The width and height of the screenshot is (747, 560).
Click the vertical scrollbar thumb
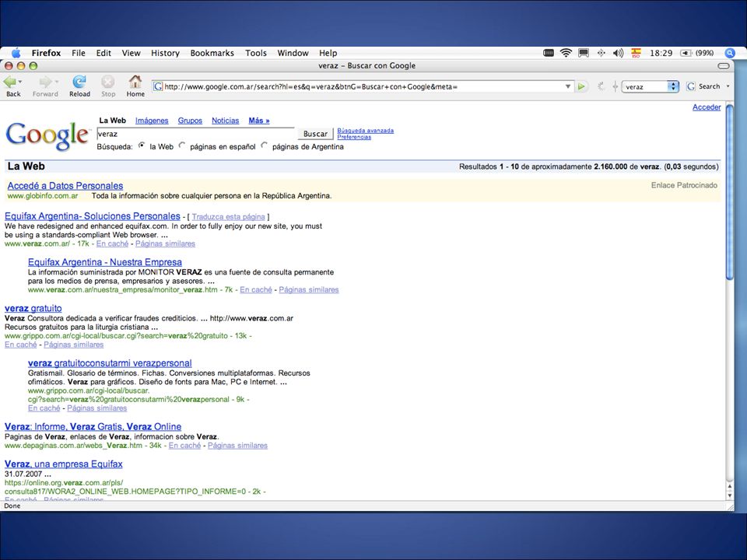(729, 191)
